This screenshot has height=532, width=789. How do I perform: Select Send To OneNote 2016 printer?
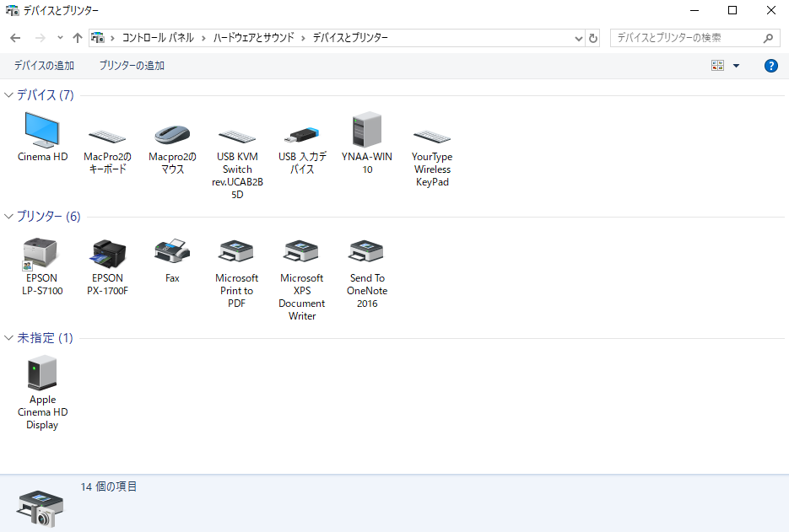367,273
